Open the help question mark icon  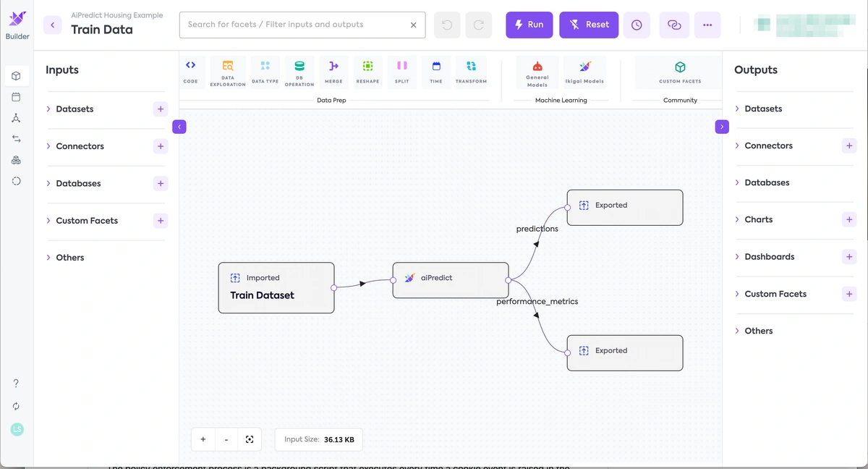[16, 383]
